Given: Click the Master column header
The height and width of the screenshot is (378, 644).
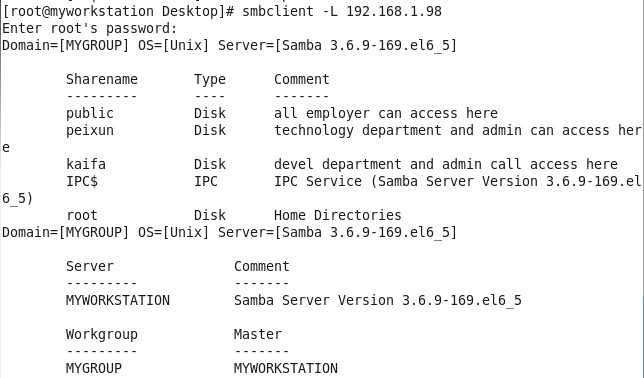Looking at the screenshot, I should tap(258, 334).
